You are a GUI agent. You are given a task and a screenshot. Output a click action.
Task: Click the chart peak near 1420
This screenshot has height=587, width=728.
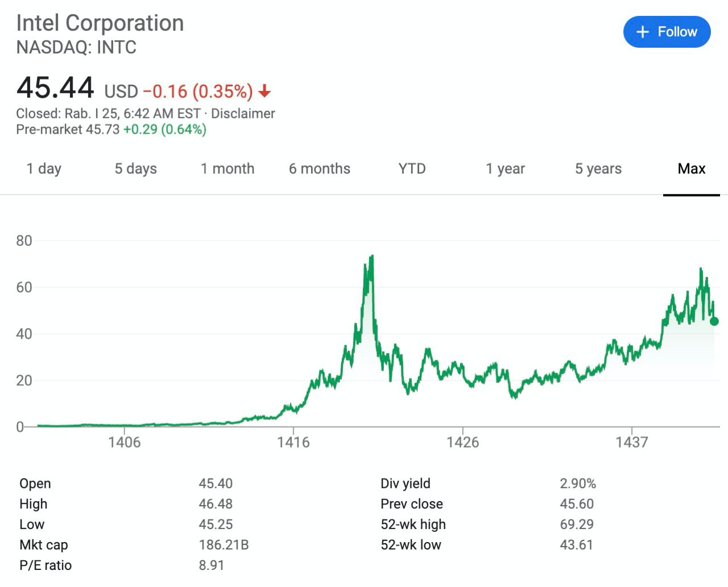[x=371, y=257]
